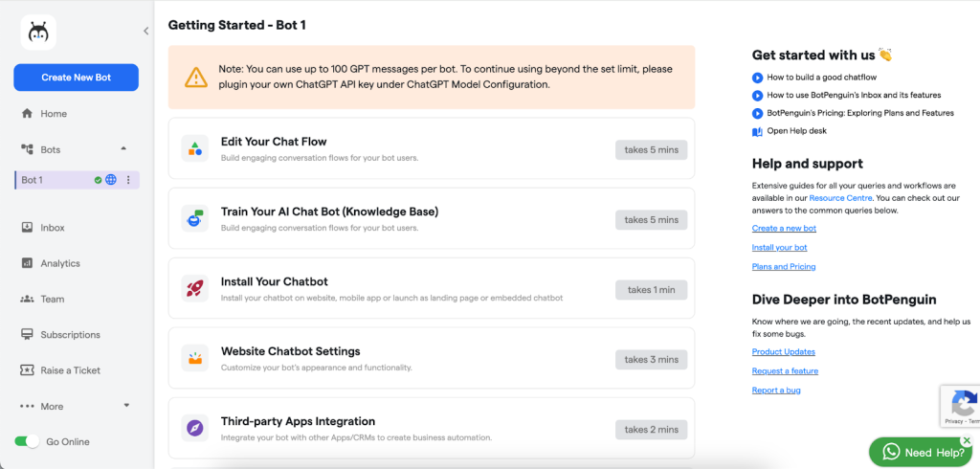This screenshot has height=469, width=980.
Task: Expand the More menu dropdown
Action: point(126,405)
